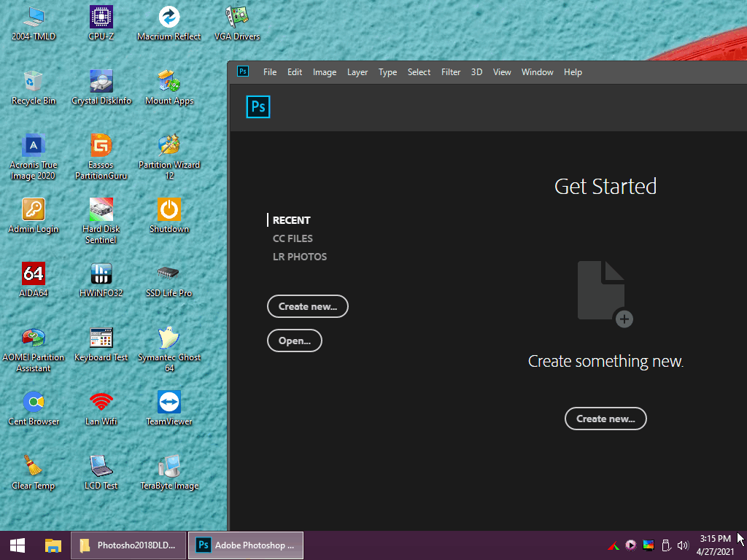
Task: Click the TeraByte Image desktop icon
Action: (169, 472)
